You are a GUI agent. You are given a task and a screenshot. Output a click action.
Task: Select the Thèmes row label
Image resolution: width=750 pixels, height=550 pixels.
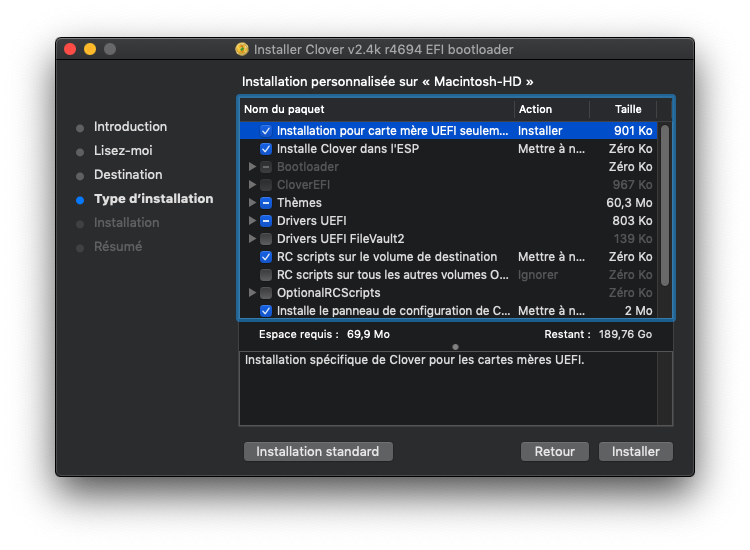(x=299, y=203)
